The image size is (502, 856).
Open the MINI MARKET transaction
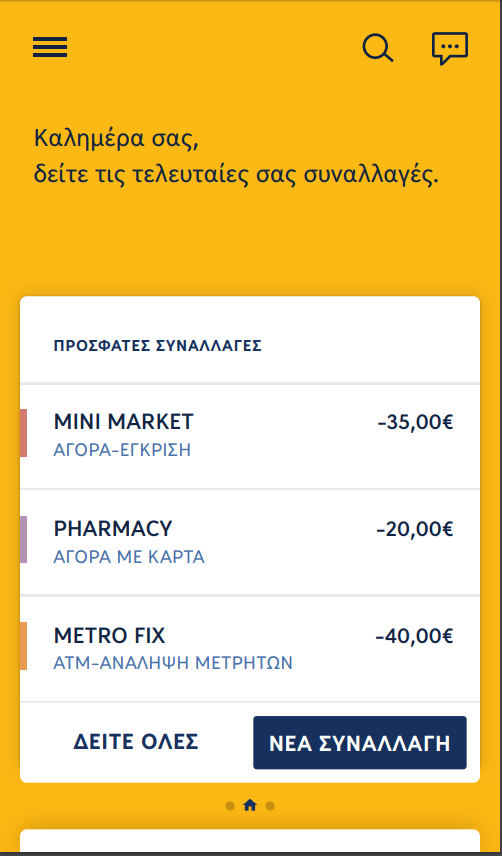pos(250,436)
